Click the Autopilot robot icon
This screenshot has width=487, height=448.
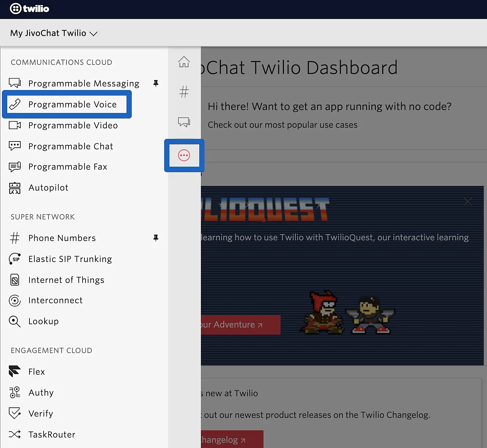pyautogui.click(x=15, y=188)
